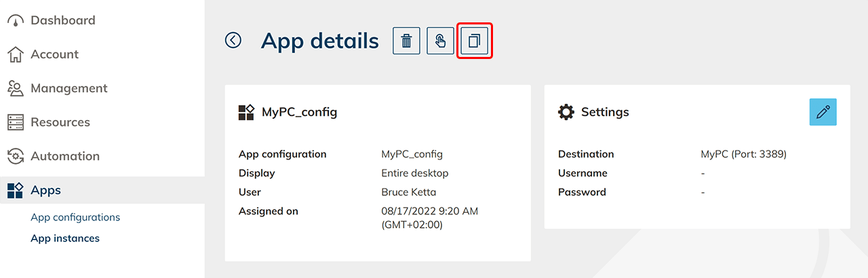Click the back arrow beside App details
Image resolution: width=868 pixels, height=278 pixels.
pyautogui.click(x=233, y=41)
